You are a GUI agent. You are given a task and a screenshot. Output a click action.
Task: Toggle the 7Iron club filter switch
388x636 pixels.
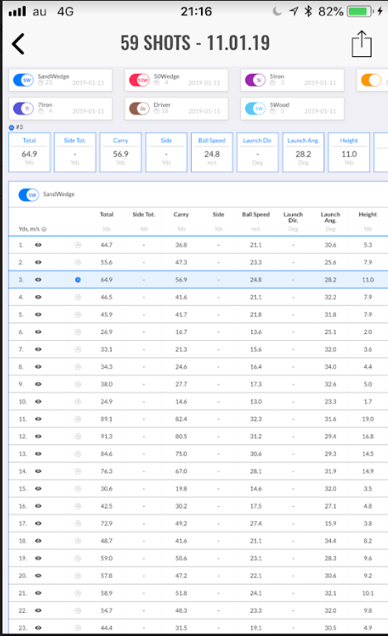click(23, 108)
